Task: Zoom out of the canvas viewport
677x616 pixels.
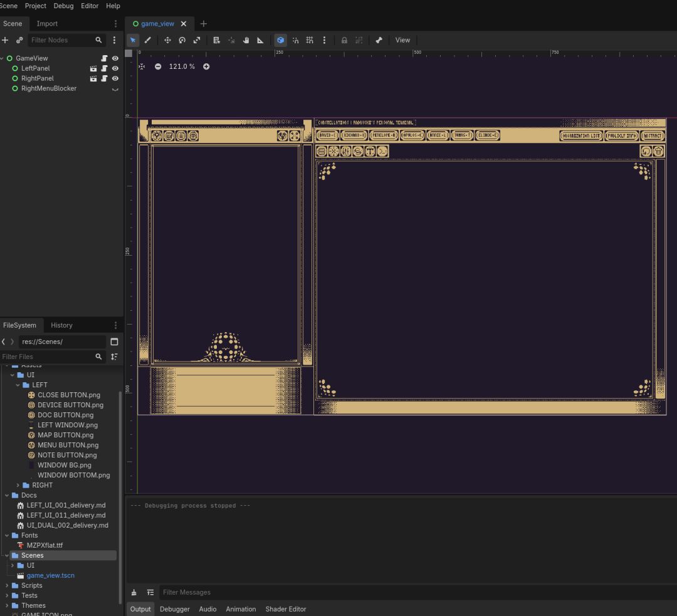Action: pyautogui.click(x=158, y=66)
